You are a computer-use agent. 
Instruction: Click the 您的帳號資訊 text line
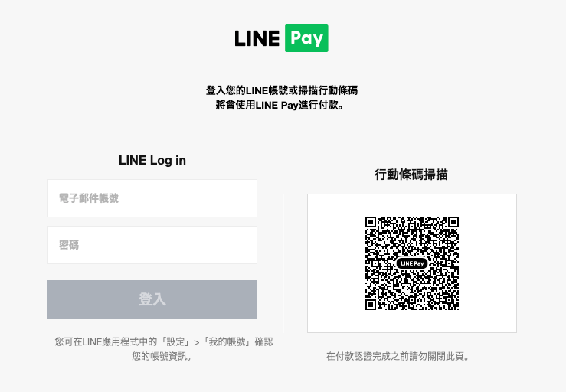pos(162,357)
